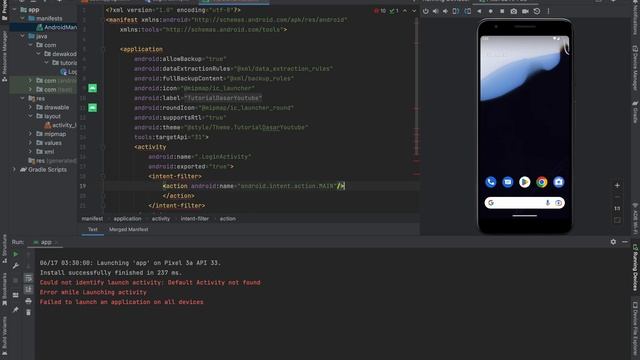This screenshot has width=640, height=360.
Task: Click 'application' in the breadcrumb bar
Action: click(127, 219)
